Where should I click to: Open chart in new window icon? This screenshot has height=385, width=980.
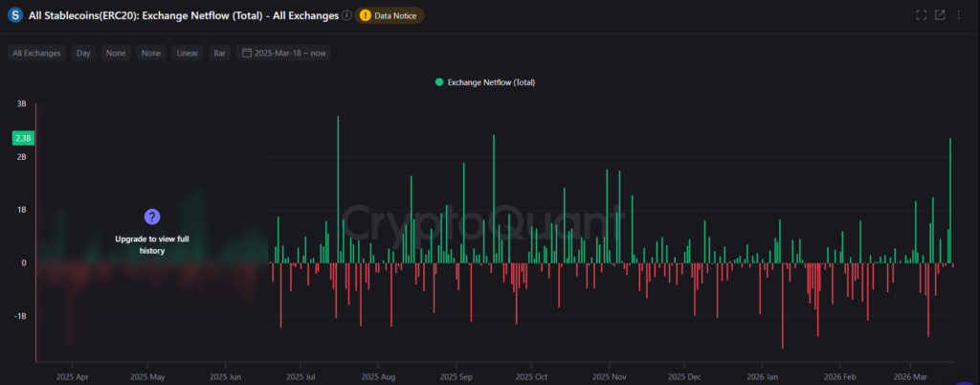940,15
